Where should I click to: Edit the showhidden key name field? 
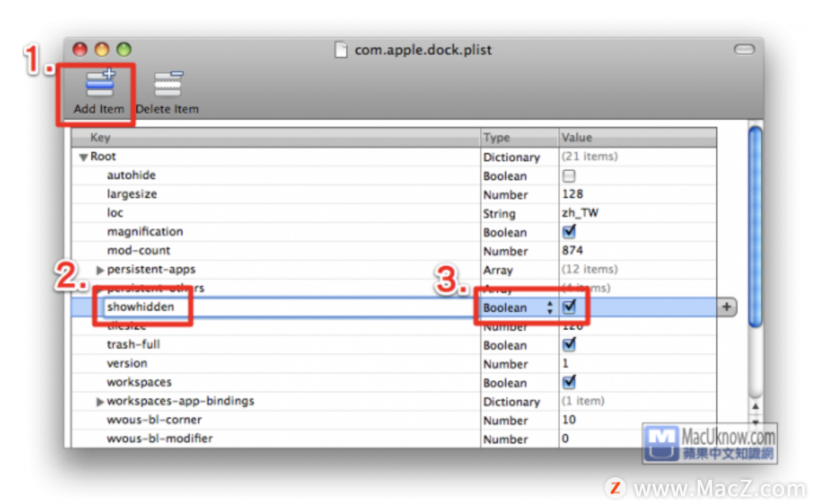(x=292, y=307)
